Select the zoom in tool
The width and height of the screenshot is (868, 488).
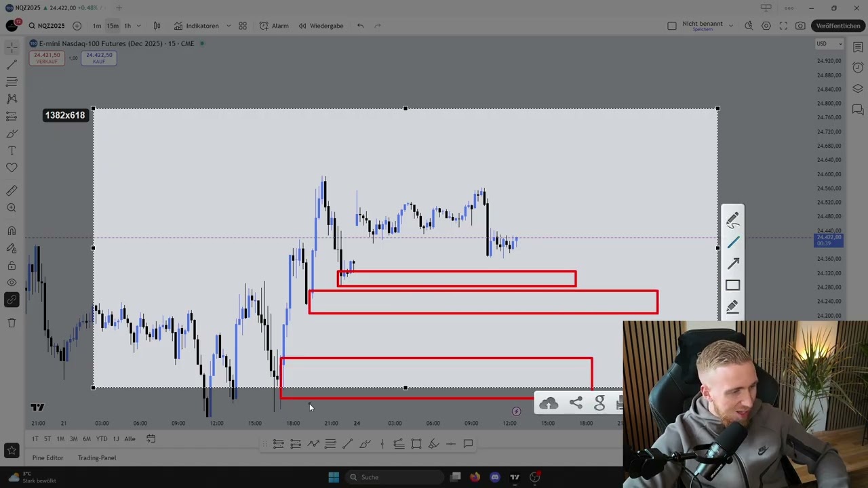point(12,208)
